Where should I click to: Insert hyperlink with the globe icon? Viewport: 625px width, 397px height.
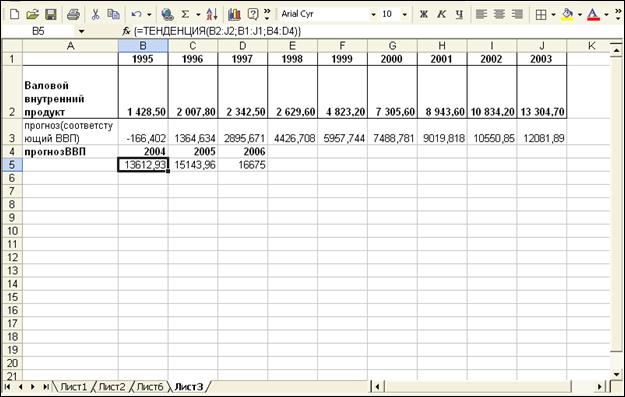point(167,15)
